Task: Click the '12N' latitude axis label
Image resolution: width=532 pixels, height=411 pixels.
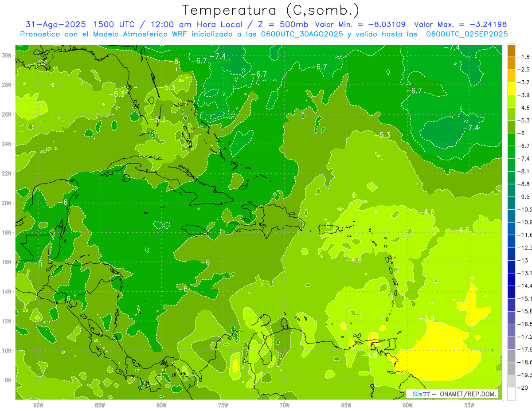Action: click(x=7, y=321)
